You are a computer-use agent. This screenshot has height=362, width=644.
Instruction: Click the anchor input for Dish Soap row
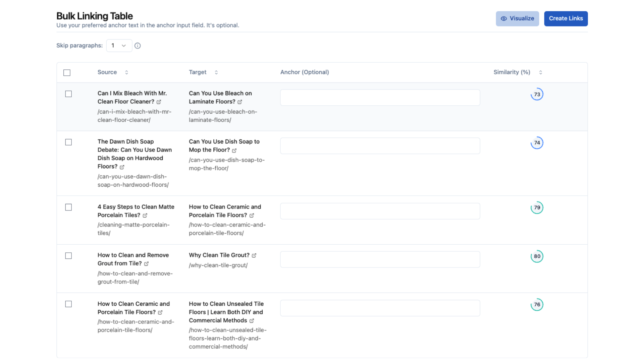click(x=380, y=146)
